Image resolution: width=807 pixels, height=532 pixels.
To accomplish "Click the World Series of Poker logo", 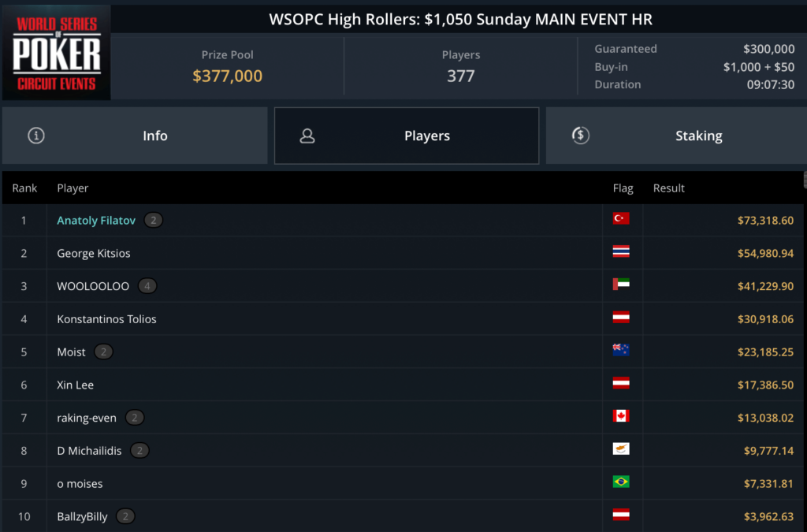I will pyautogui.click(x=56, y=53).
